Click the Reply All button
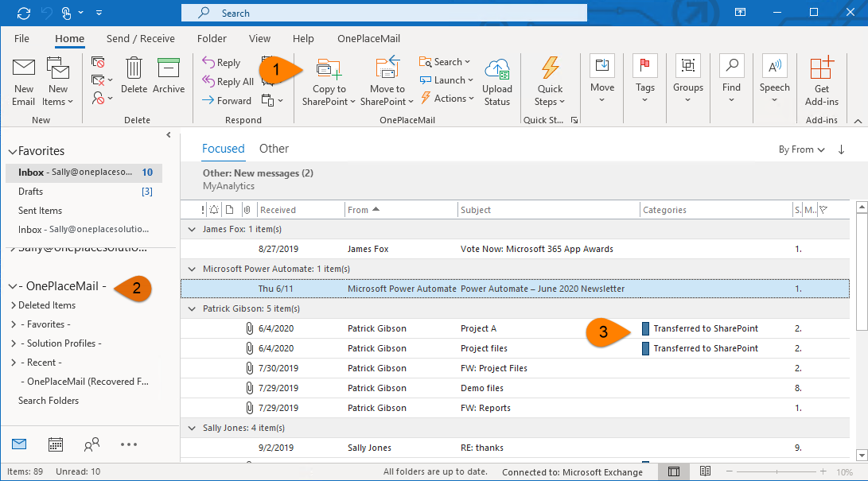Image resolution: width=868 pixels, height=481 pixels. pos(228,82)
